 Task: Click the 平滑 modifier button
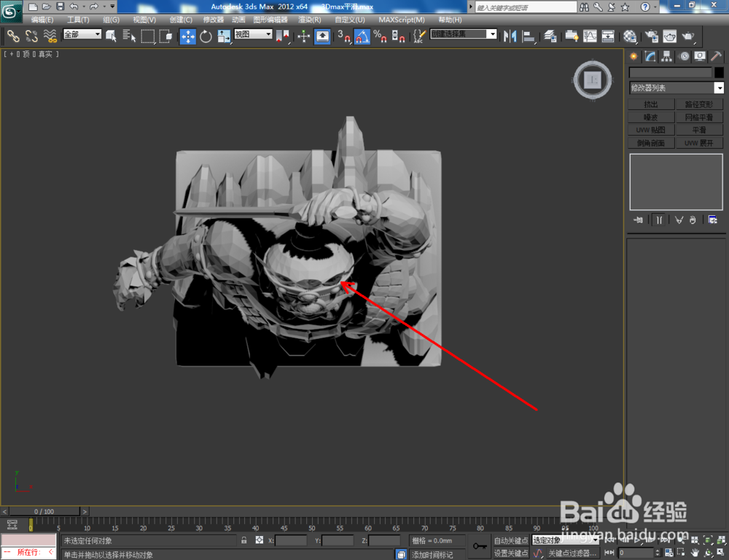(699, 130)
